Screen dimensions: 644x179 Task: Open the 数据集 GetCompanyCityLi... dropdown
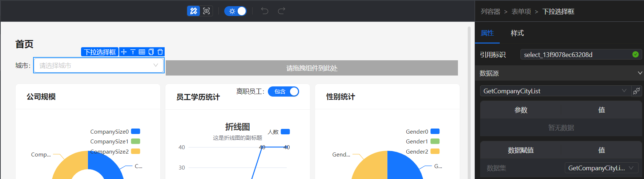601,168
